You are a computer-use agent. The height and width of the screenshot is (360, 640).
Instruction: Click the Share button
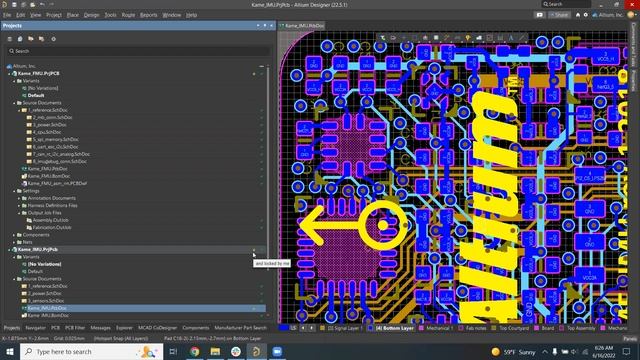pyautogui.click(x=559, y=15)
